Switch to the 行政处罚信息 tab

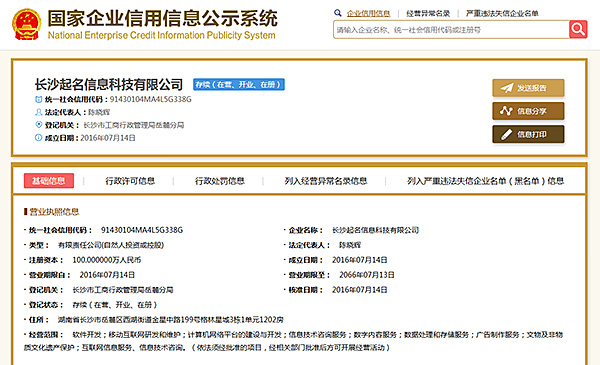pos(220,181)
